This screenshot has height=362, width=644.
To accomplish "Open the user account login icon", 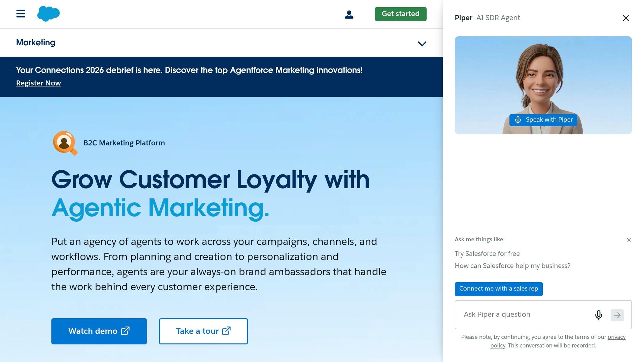I will coord(349,14).
